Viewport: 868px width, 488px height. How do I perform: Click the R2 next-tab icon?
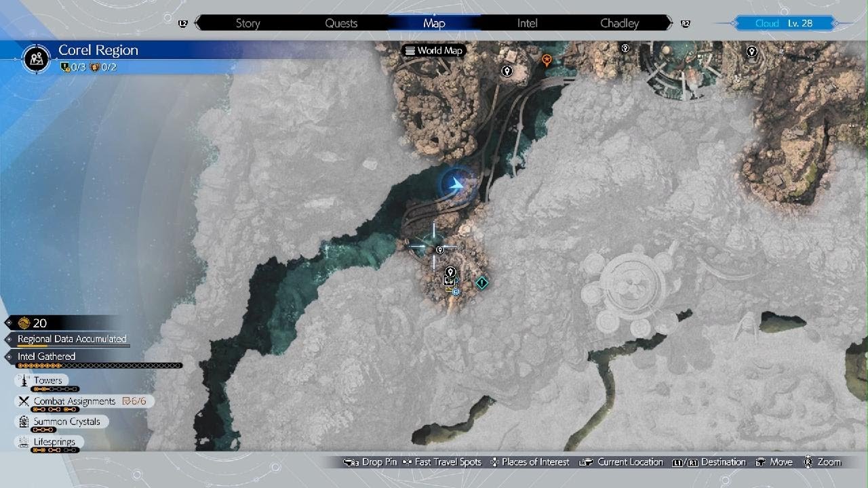(x=686, y=24)
